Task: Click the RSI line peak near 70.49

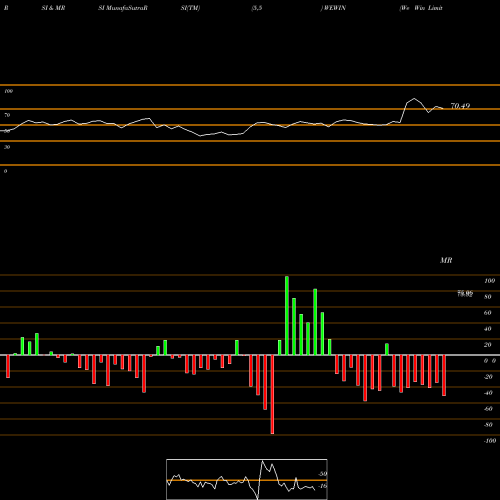Action: (x=414, y=99)
